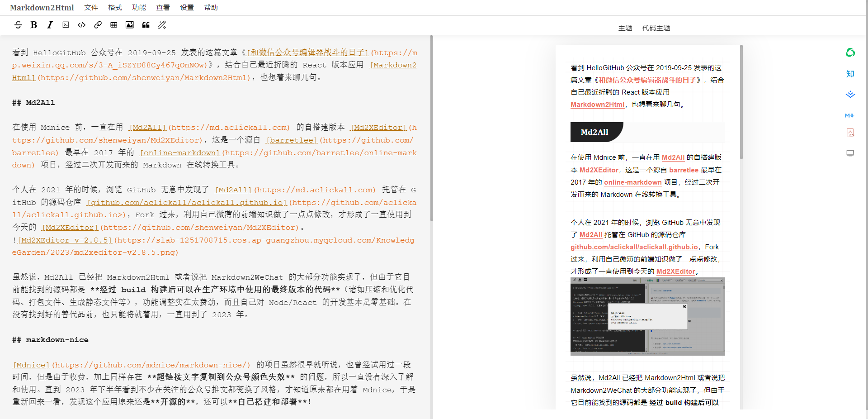Open first Md2All link in preview paragraph
The image size is (868, 419).
(673, 157)
